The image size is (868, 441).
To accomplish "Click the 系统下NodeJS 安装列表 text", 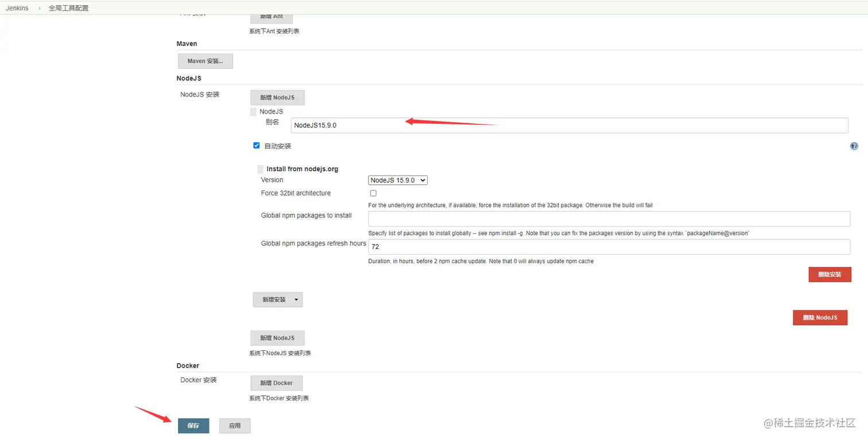I will 280,353.
